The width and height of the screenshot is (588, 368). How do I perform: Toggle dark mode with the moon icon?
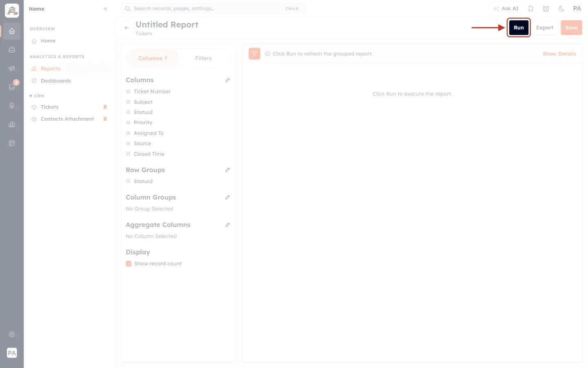coord(561,9)
